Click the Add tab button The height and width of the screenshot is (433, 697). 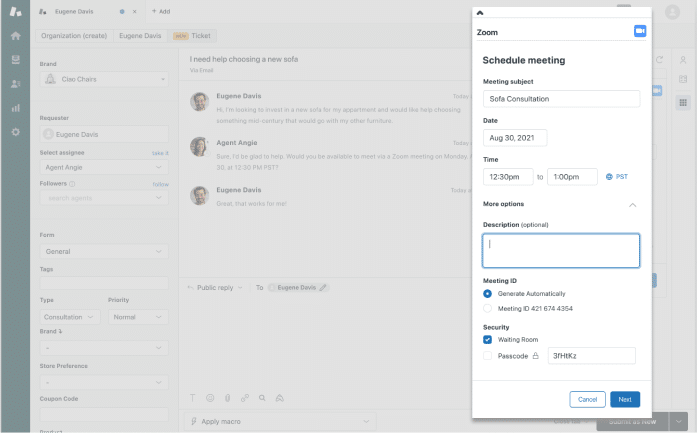[x=161, y=12]
